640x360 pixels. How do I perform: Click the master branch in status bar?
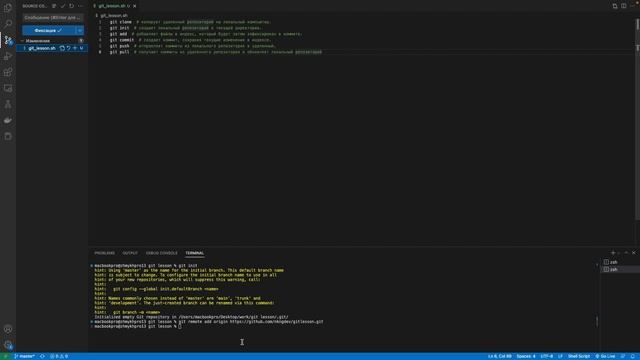[x=24, y=356]
